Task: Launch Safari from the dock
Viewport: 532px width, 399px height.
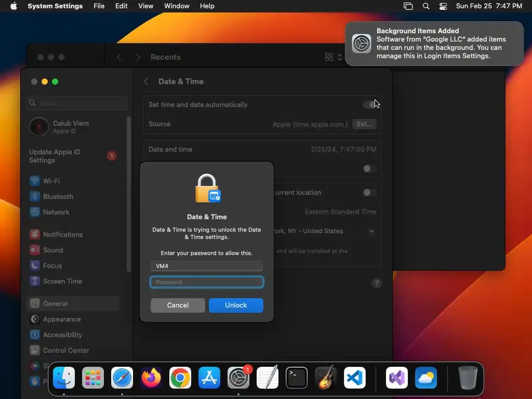Action: tap(122, 378)
